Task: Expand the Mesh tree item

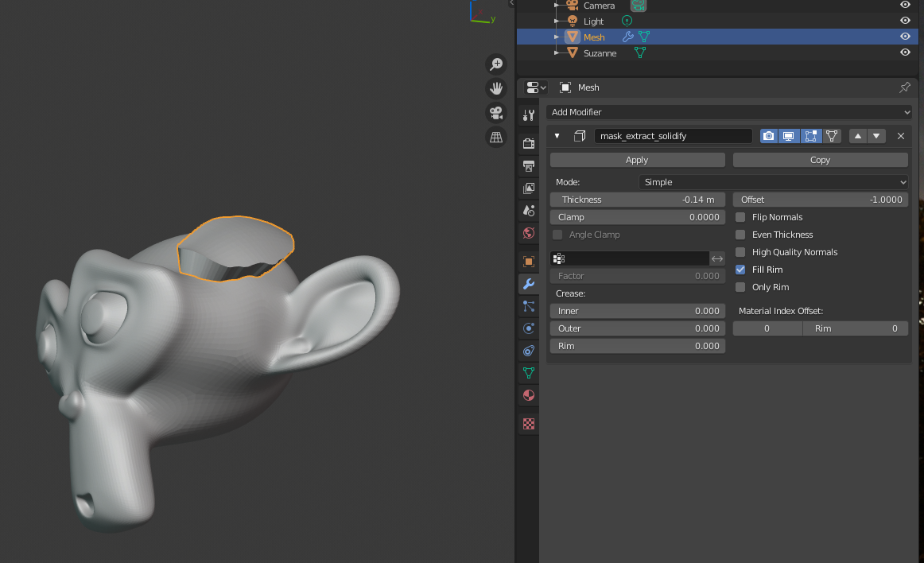Action: point(557,37)
